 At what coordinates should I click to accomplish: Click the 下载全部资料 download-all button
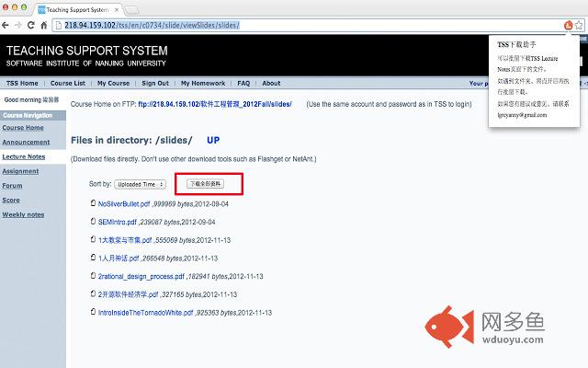pos(205,184)
